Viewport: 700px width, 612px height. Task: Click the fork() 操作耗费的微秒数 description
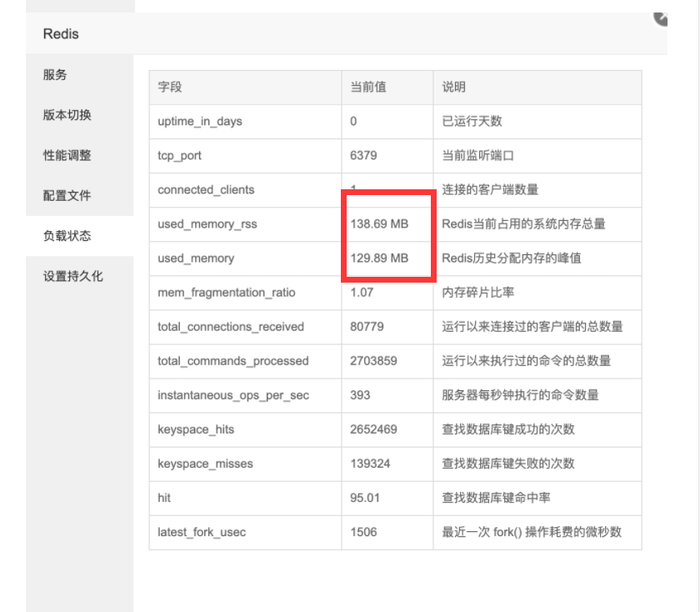[x=557, y=532]
